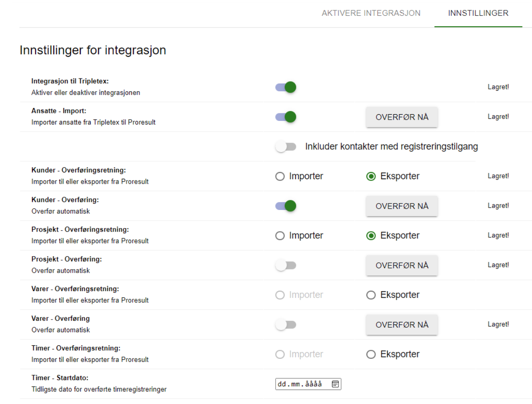Screen dimensions: 532x404
Task: Click the text Aktiver eller deaktiver integrasjonen
Action: pos(85,93)
